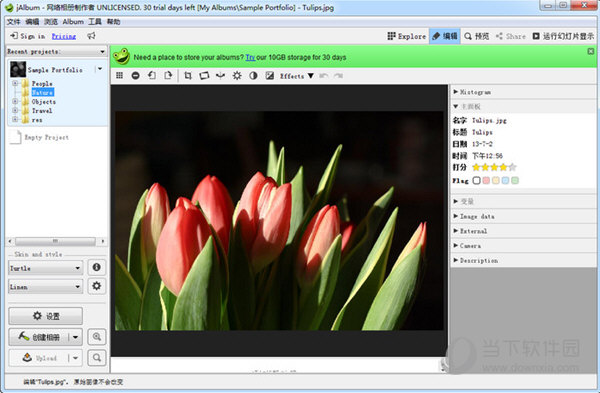Open the 文件 menu
This screenshot has width=600, height=393.
click(x=13, y=22)
